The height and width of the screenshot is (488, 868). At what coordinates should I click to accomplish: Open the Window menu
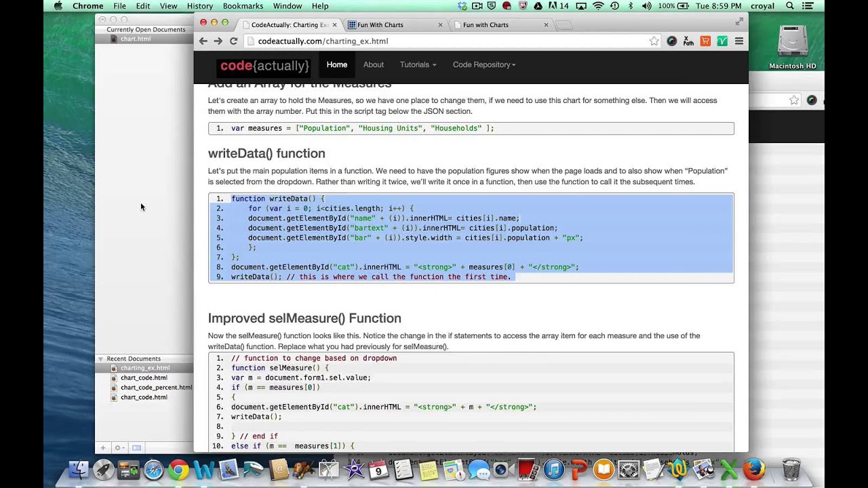tap(288, 6)
